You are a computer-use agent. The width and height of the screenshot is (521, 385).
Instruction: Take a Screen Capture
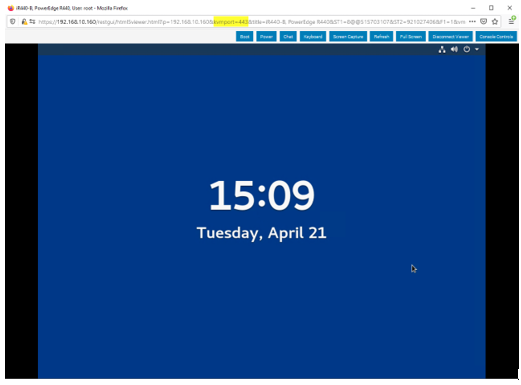(348, 36)
